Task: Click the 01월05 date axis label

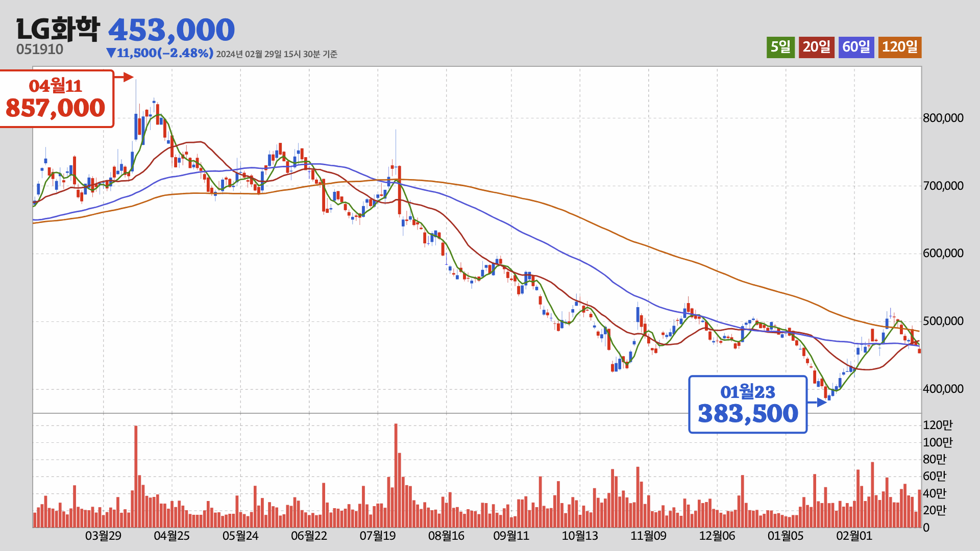Action: 786,536
